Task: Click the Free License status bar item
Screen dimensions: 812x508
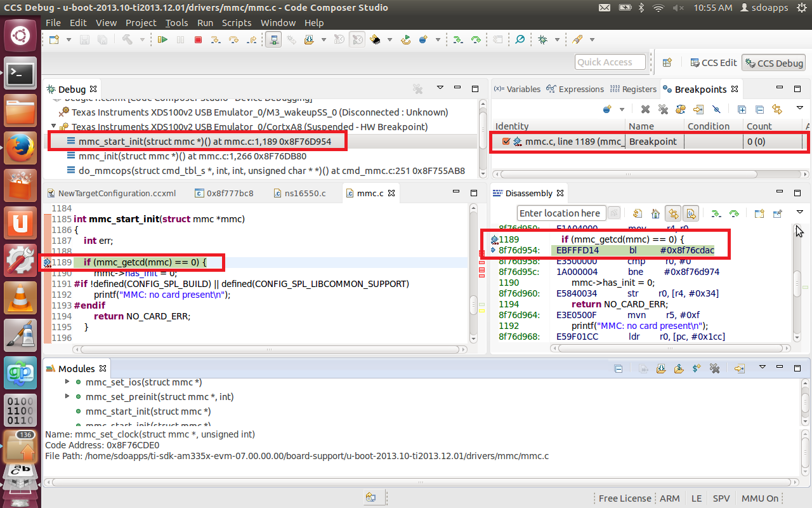Action: (x=625, y=498)
